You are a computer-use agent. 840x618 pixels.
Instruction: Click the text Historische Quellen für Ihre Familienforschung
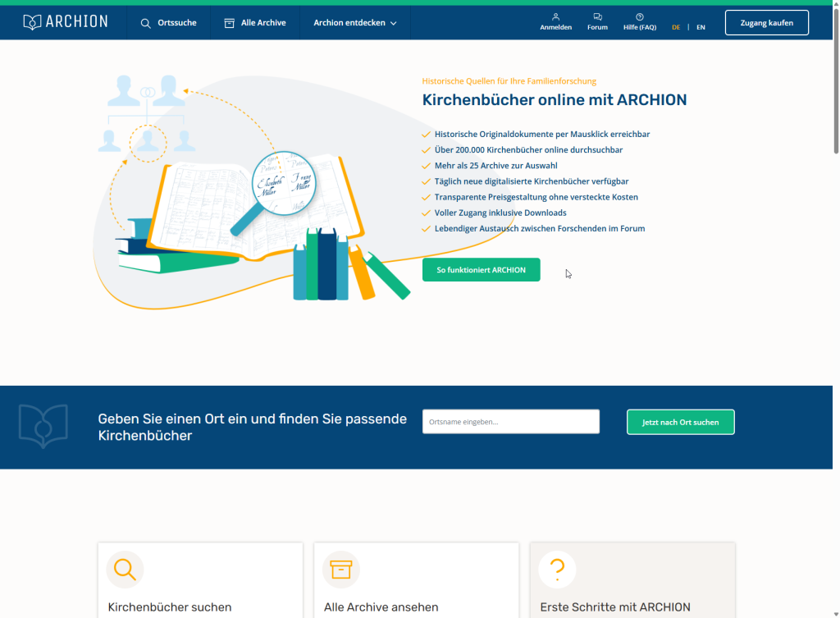(509, 81)
